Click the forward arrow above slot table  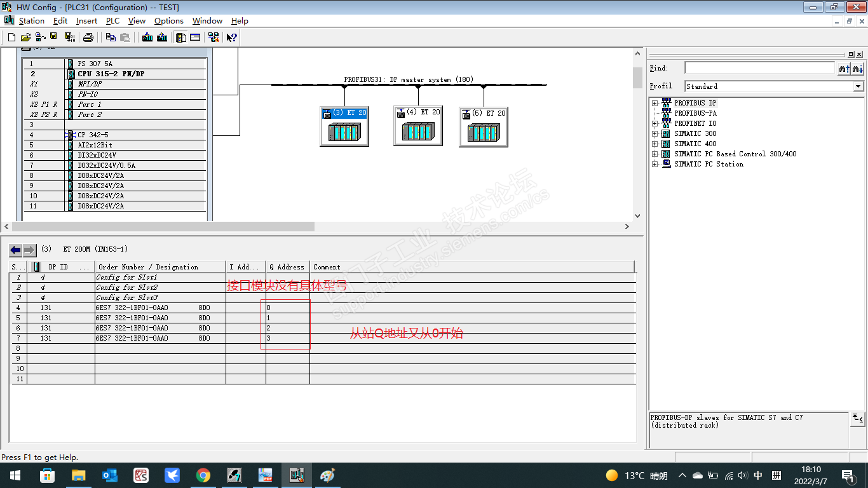pos(30,250)
